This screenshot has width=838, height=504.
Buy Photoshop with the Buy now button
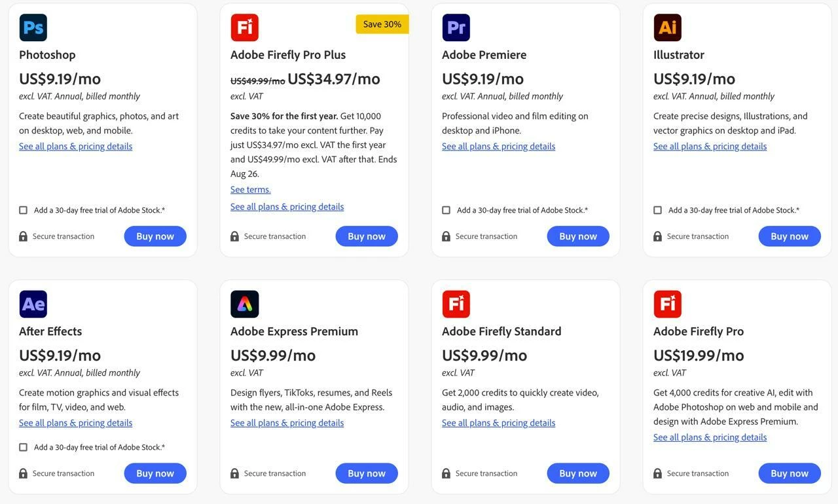tap(155, 236)
